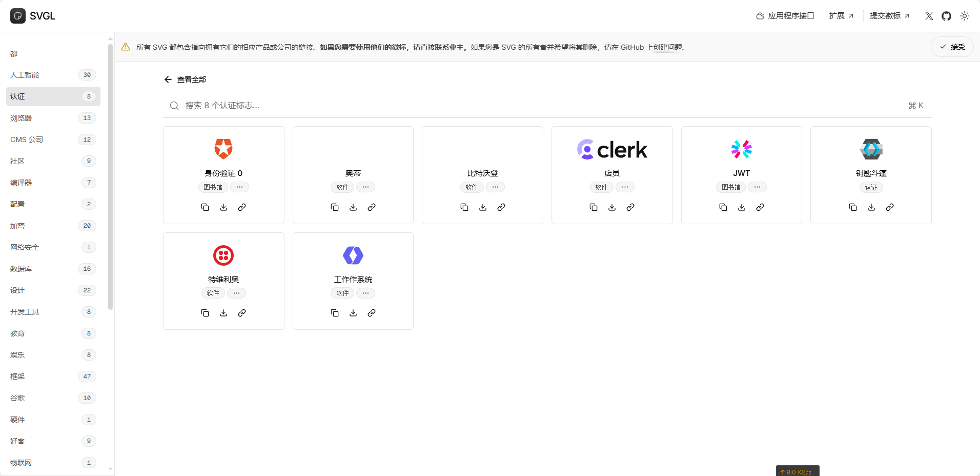The image size is (980, 476).
Task: Expand more tags on the Clerk card
Action: pyautogui.click(x=625, y=187)
